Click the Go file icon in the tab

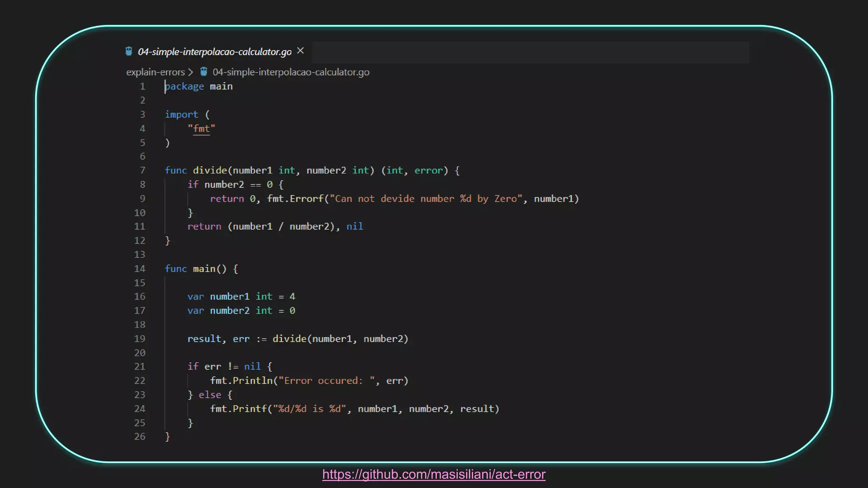coord(129,52)
